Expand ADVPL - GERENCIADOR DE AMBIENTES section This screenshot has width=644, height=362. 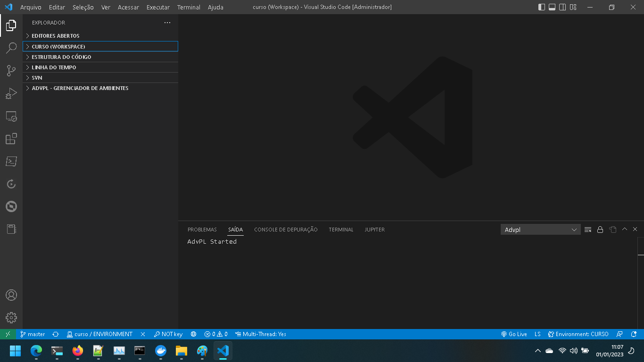point(100,88)
